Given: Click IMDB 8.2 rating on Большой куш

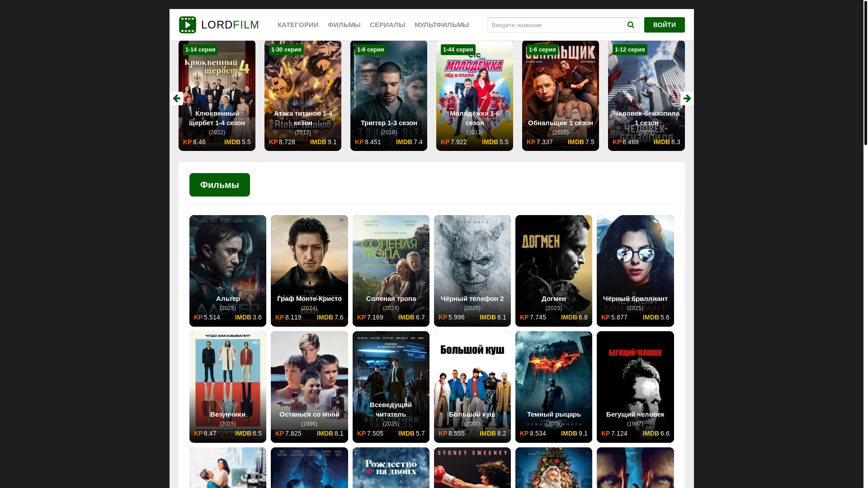Looking at the screenshot, I should tap(493, 433).
